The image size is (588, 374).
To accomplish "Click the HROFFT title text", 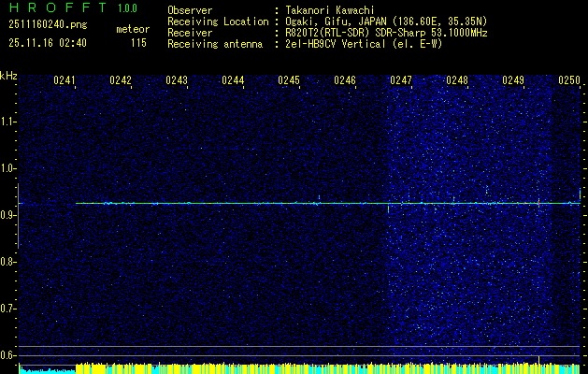I will 58,7.
